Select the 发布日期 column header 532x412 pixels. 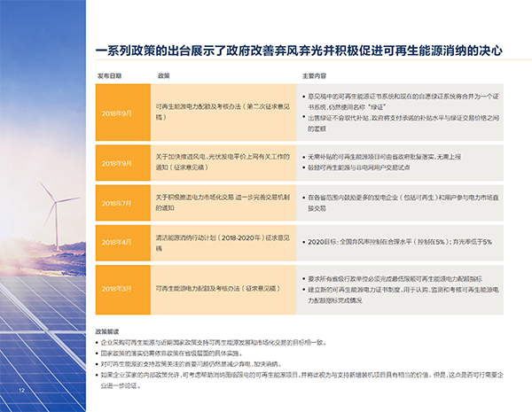(109, 76)
